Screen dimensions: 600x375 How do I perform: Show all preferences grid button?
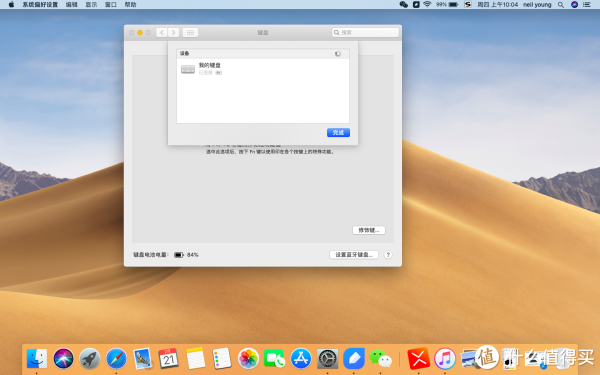point(190,33)
